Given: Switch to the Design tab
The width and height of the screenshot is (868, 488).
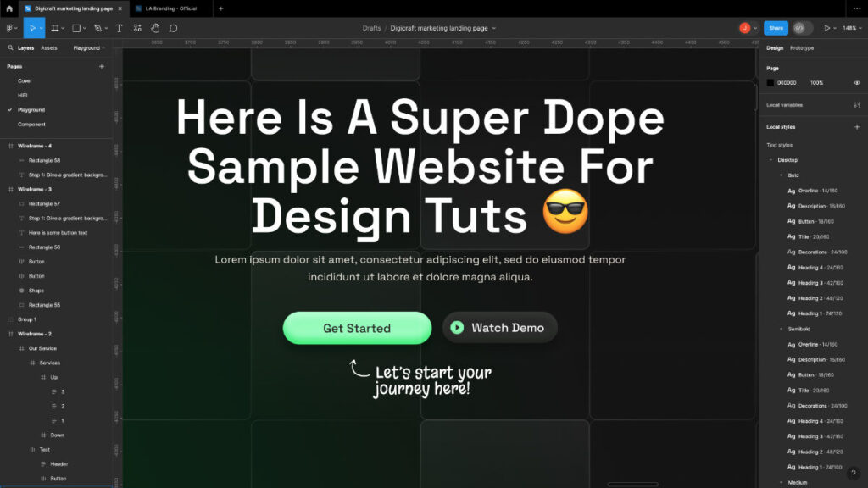Looking at the screenshot, I should tap(775, 48).
